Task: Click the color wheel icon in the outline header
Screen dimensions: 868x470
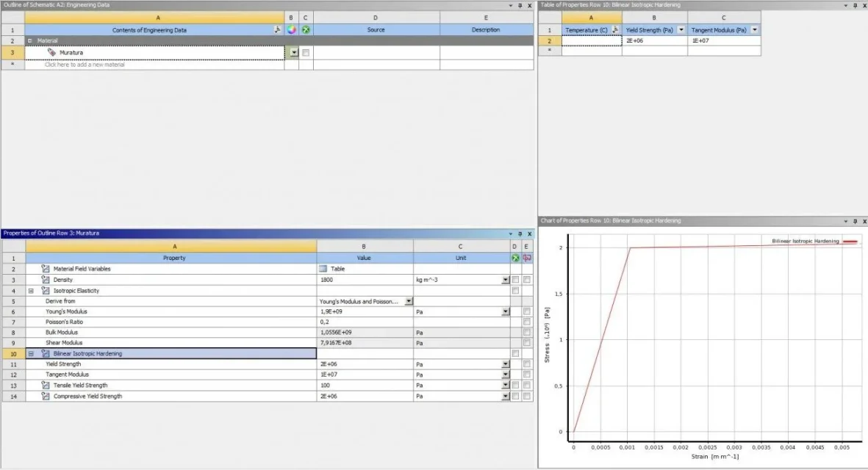Action: (x=291, y=30)
